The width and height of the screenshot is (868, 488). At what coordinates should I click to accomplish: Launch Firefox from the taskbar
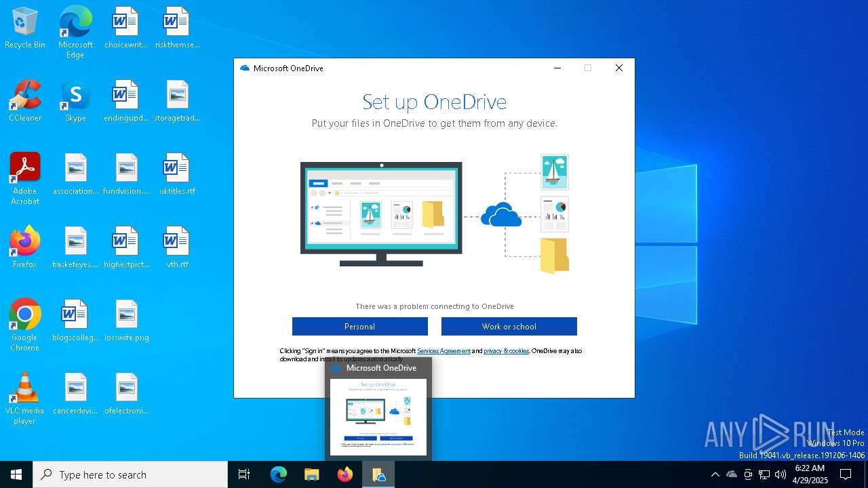(x=345, y=474)
